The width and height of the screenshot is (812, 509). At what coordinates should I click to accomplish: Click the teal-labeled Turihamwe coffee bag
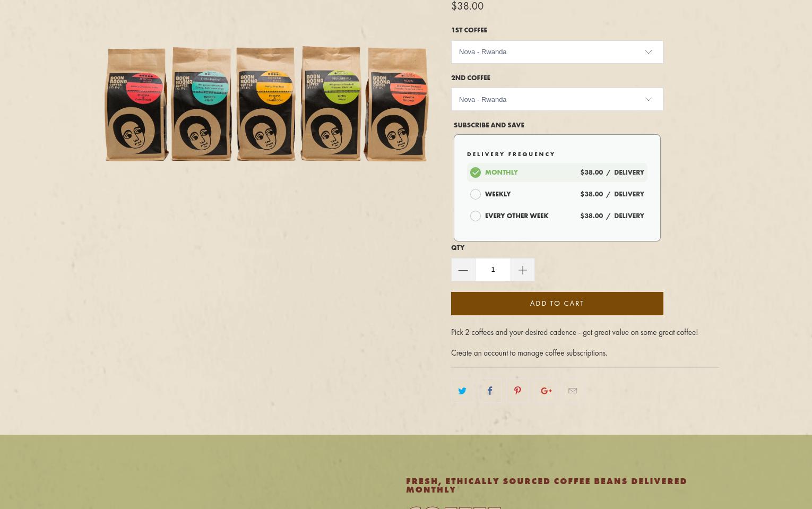pyautogui.click(x=202, y=105)
